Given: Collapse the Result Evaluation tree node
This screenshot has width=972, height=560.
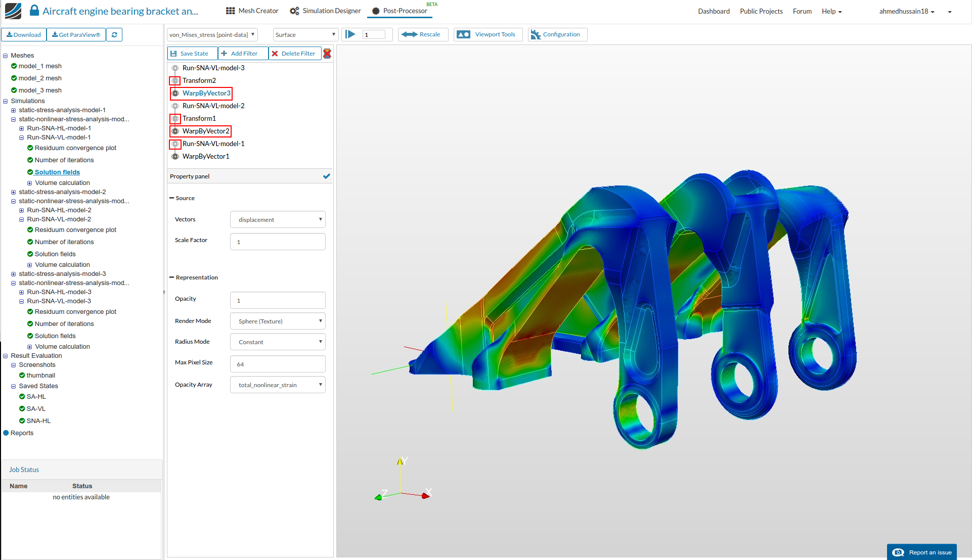Looking at the screenshot, I should click(x=6, y=356).
